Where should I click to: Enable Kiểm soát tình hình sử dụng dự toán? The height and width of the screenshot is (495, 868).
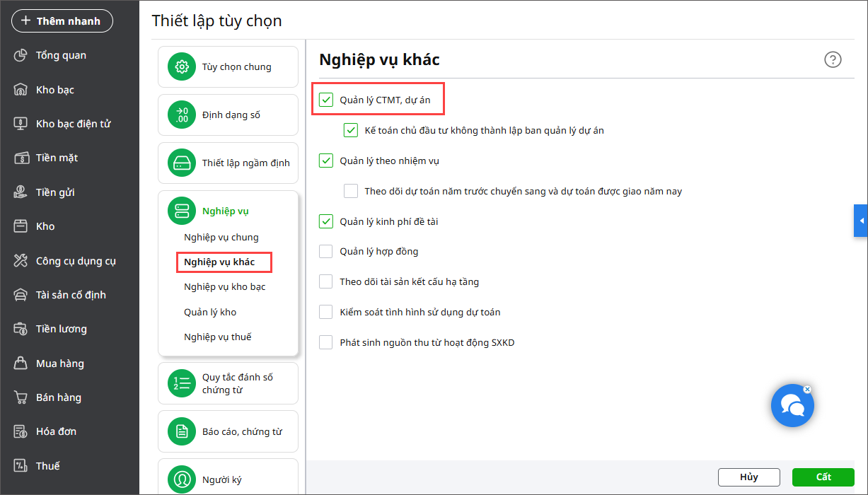tap(325, 312)
